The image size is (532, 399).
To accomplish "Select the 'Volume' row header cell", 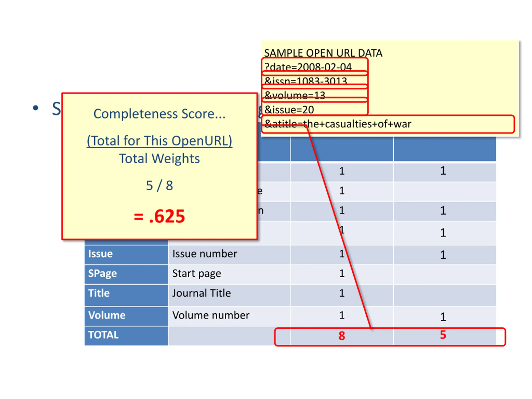I will [126, 316].
